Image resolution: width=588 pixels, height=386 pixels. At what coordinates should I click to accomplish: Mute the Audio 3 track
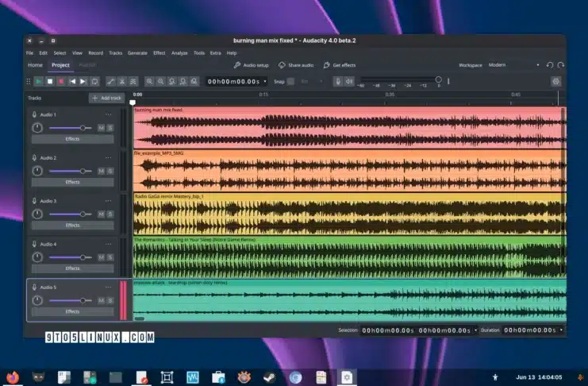[x=102, y=214]
